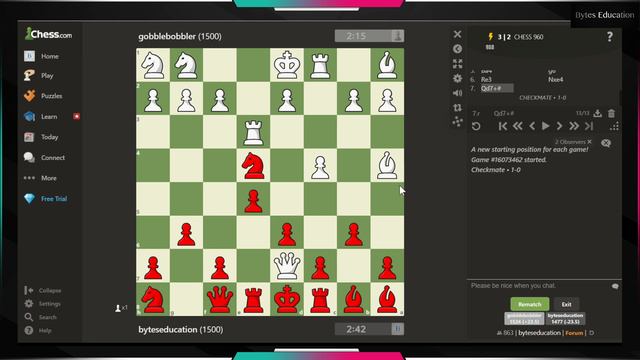The height and width of the screenshot is (360, 640).
Task: Click the Exit button
Action: tap(567, 304)
